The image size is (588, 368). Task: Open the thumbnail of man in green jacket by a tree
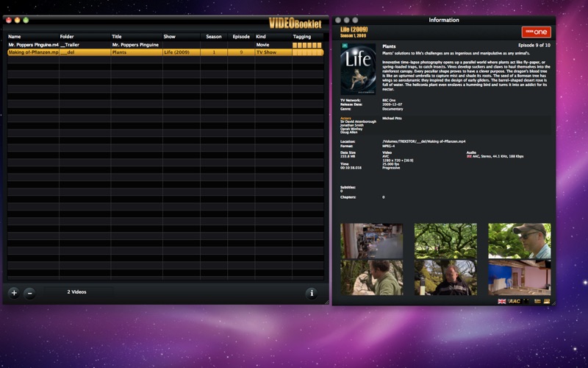(x=372, y=277)
